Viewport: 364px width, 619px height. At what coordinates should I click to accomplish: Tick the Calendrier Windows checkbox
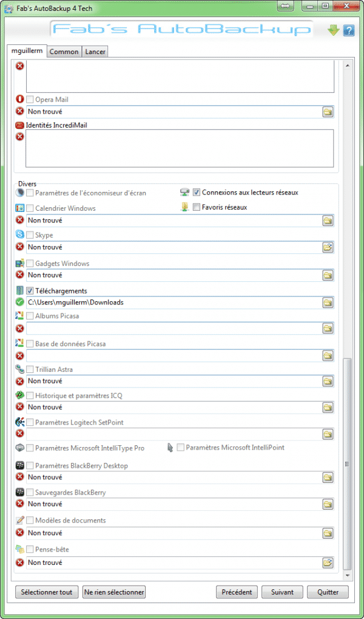click(30, 208)
